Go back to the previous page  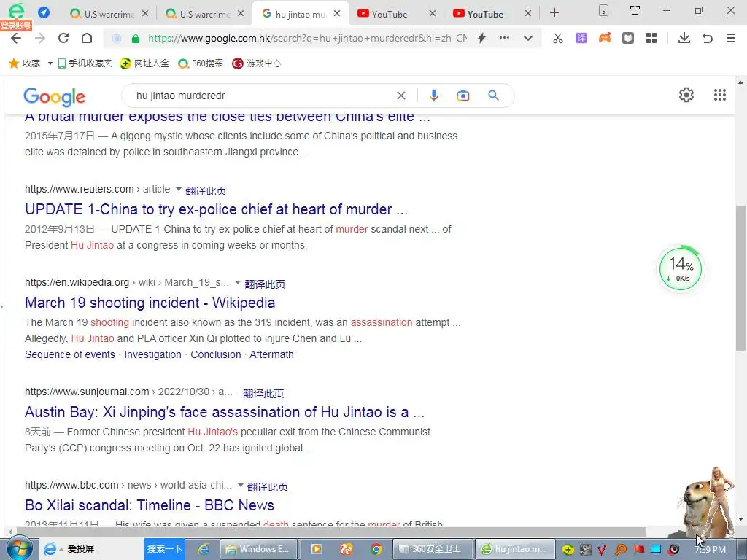(x=16, y=38)
